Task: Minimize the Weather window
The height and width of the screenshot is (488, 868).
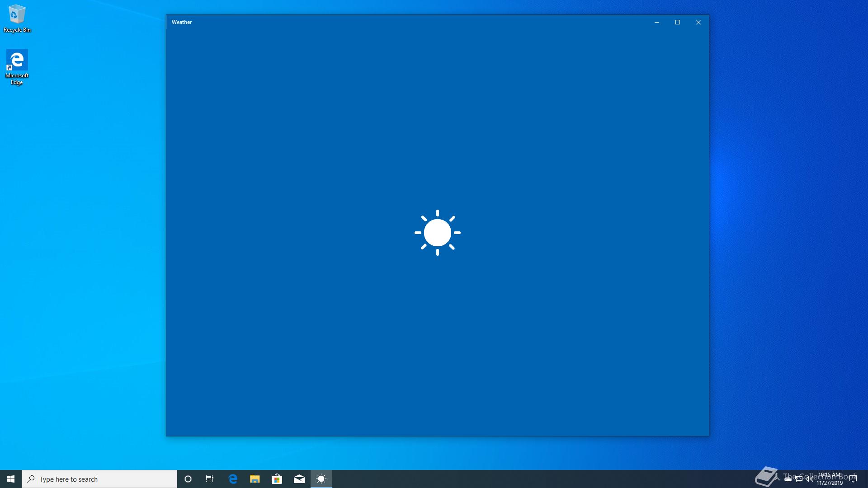Action: tap(656, 22)
